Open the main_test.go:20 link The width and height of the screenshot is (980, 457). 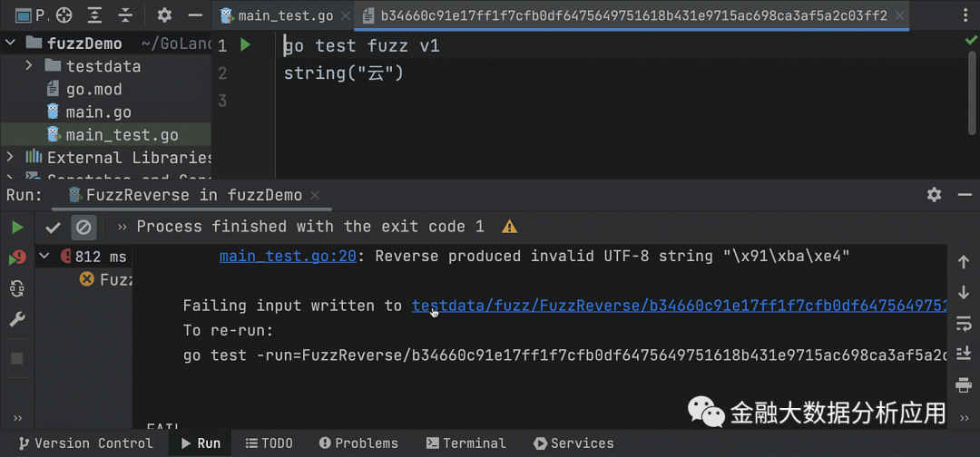pyautogui.click(x=288, y=257)
